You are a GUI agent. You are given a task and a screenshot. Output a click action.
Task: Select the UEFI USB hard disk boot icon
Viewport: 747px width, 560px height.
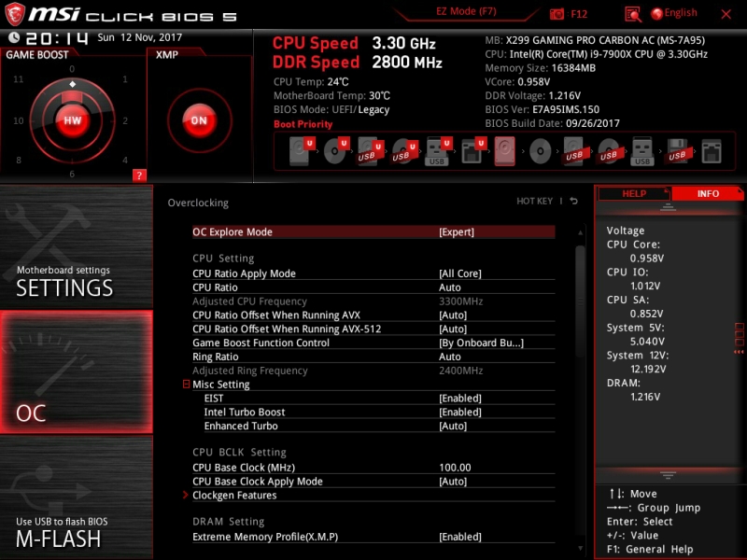(370, 151)
